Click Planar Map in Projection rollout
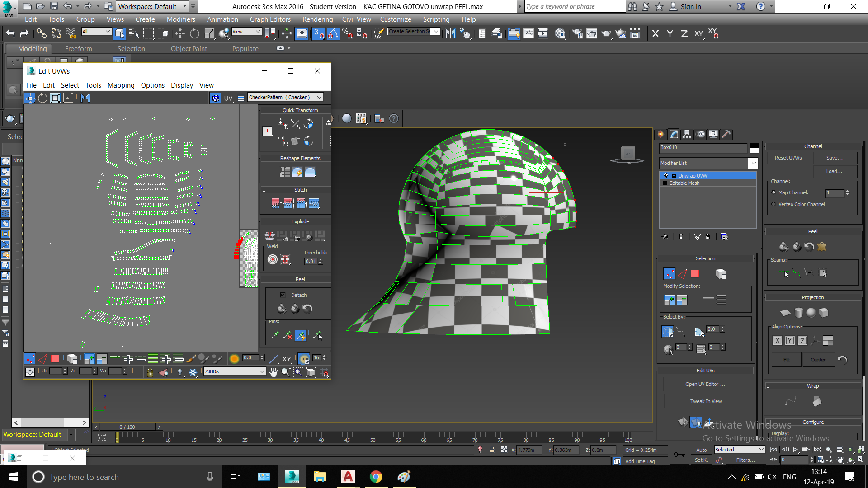 [x=786, y=313]
